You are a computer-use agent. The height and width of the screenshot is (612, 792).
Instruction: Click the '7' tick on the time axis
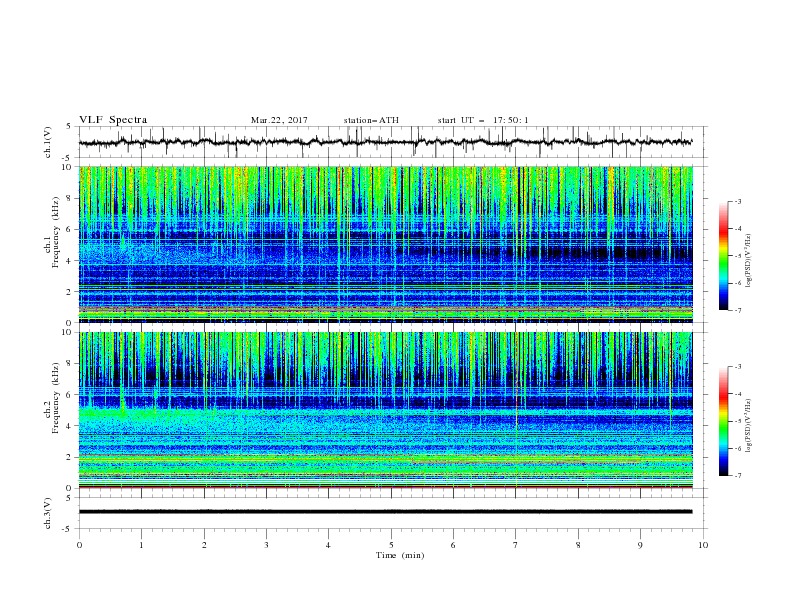(x=516, y=545)
